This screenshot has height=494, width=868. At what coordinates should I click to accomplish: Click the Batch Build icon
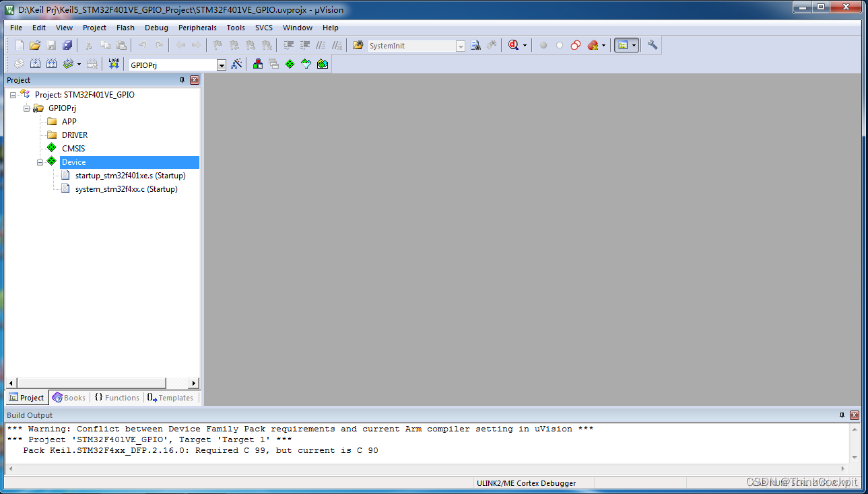pos(68,63)
